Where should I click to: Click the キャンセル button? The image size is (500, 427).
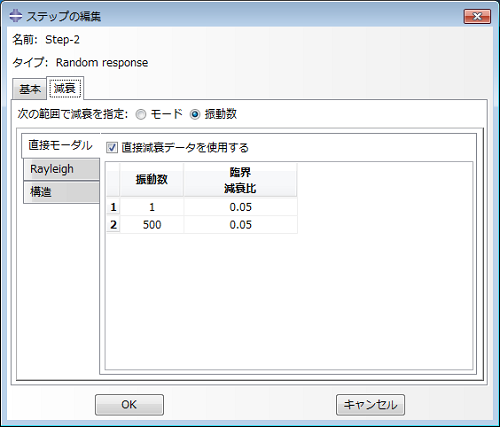pos(370,405)
